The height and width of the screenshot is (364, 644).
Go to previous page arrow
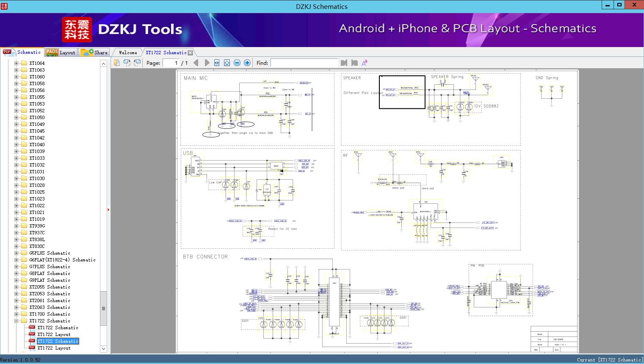pos(196,63)
